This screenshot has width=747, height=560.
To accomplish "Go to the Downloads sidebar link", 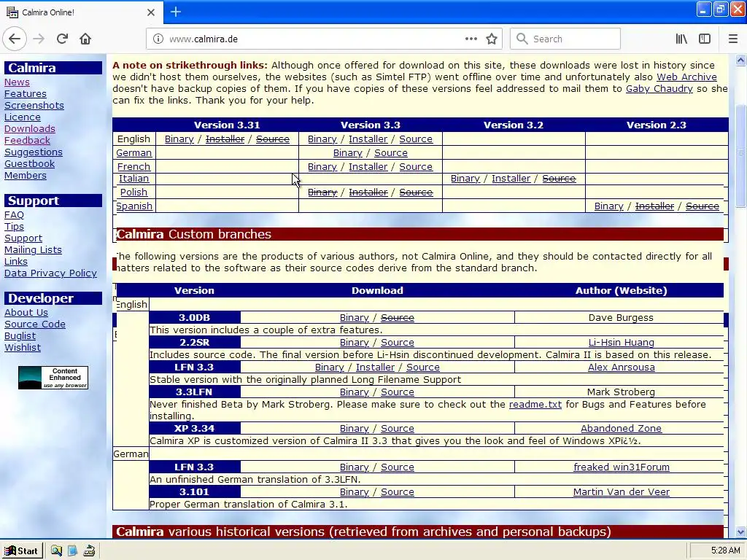I will pos(29,128).
